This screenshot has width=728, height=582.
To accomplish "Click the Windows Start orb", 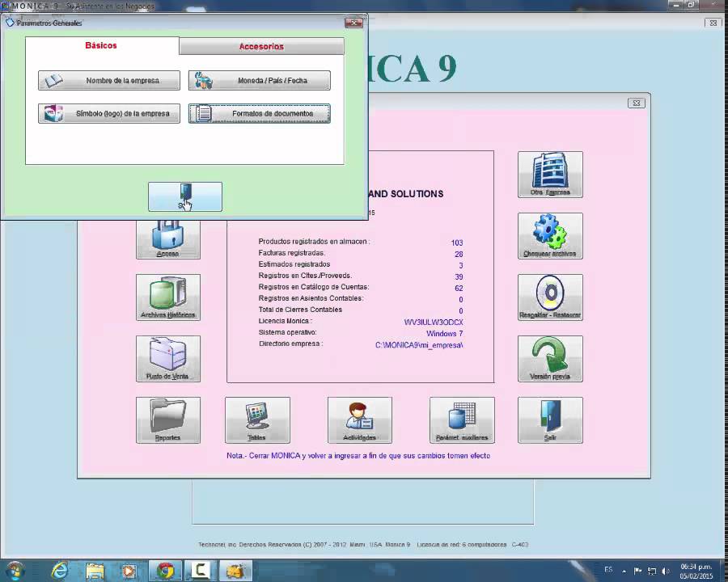I will point(15,571).
